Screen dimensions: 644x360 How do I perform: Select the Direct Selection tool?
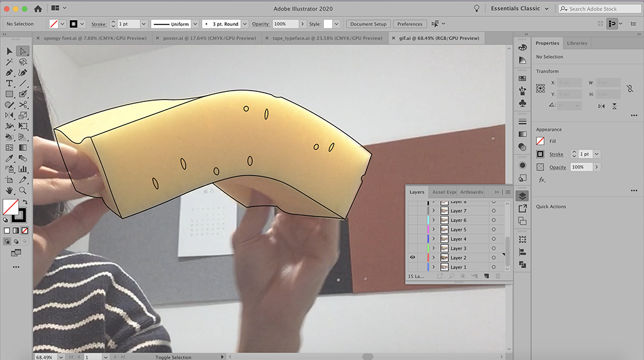[23, 51]
